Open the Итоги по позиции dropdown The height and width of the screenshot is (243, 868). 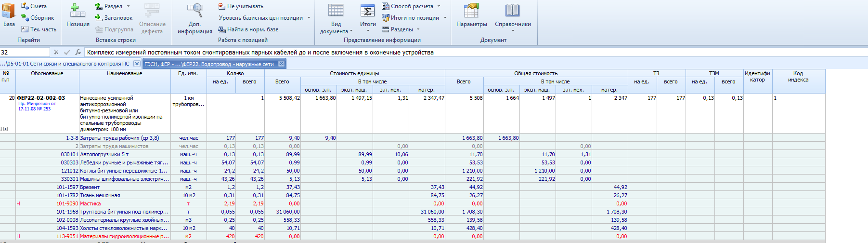[414, 18]
